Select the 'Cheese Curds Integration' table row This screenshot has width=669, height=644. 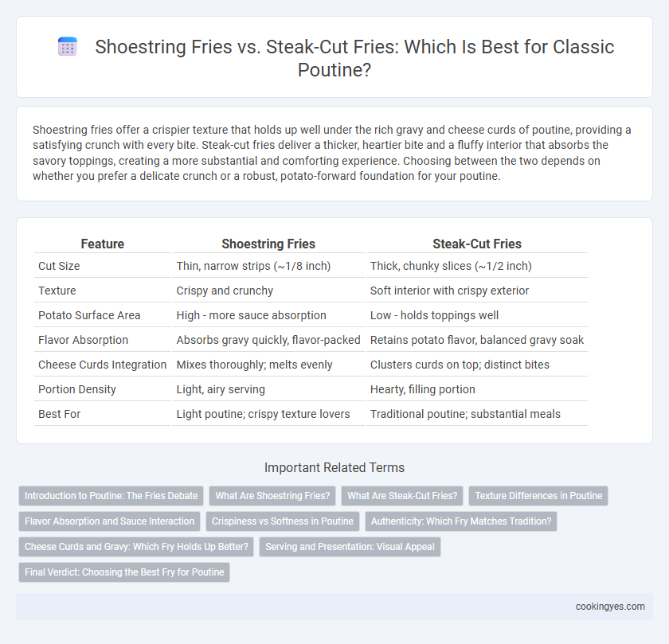(311, 365)
